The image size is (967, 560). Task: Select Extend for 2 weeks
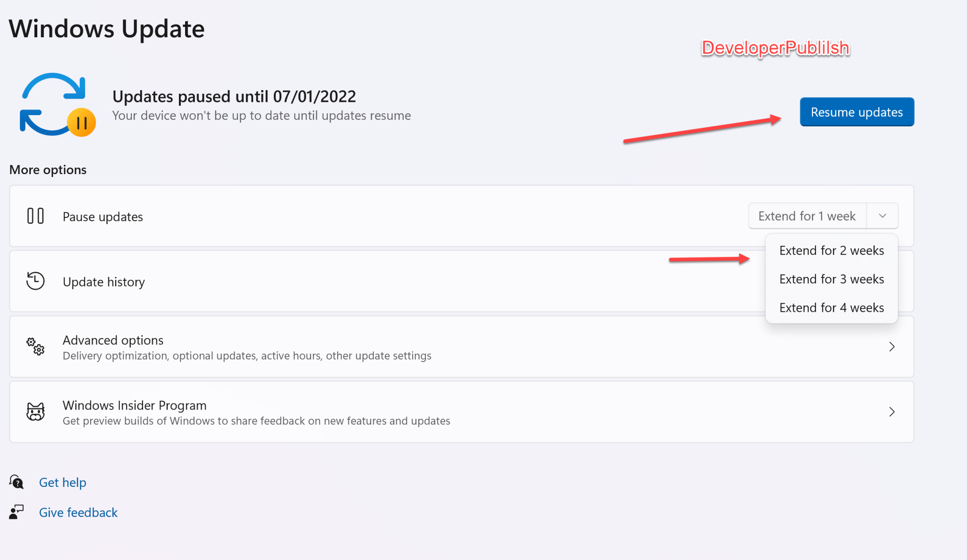[831, 251]
